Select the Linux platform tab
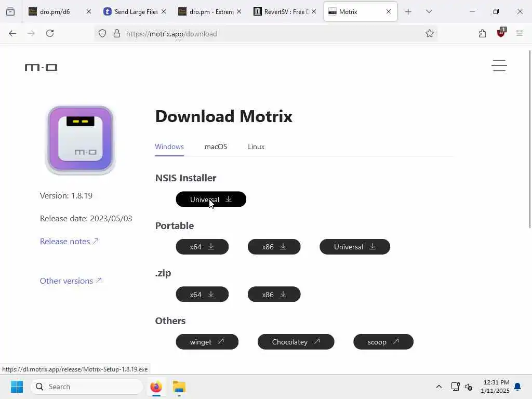This screenshot has height=399, width=532. click(x=256, y=147)
